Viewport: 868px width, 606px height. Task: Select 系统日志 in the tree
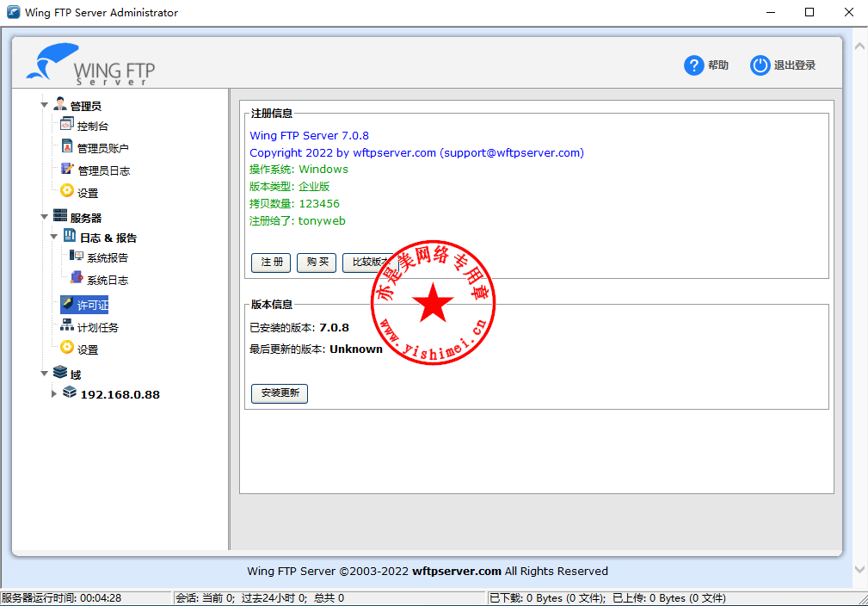tap(108, 281)
